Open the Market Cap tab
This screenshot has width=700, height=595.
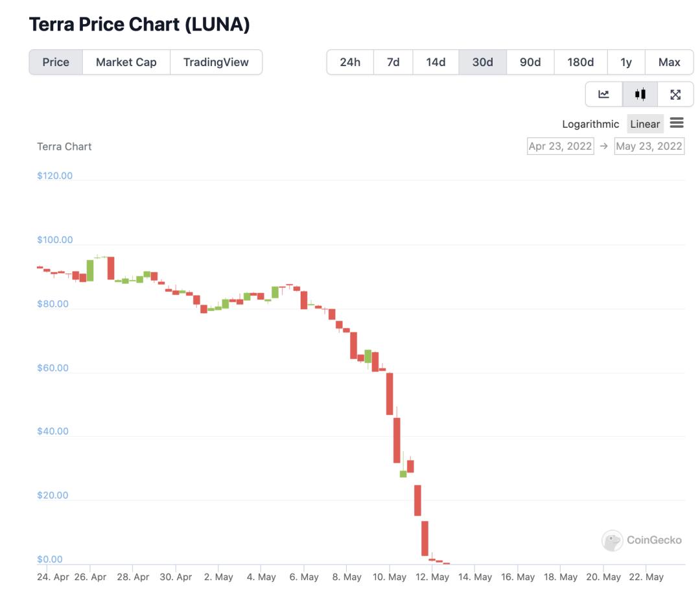pyautogui.click(x=126, y=62)
